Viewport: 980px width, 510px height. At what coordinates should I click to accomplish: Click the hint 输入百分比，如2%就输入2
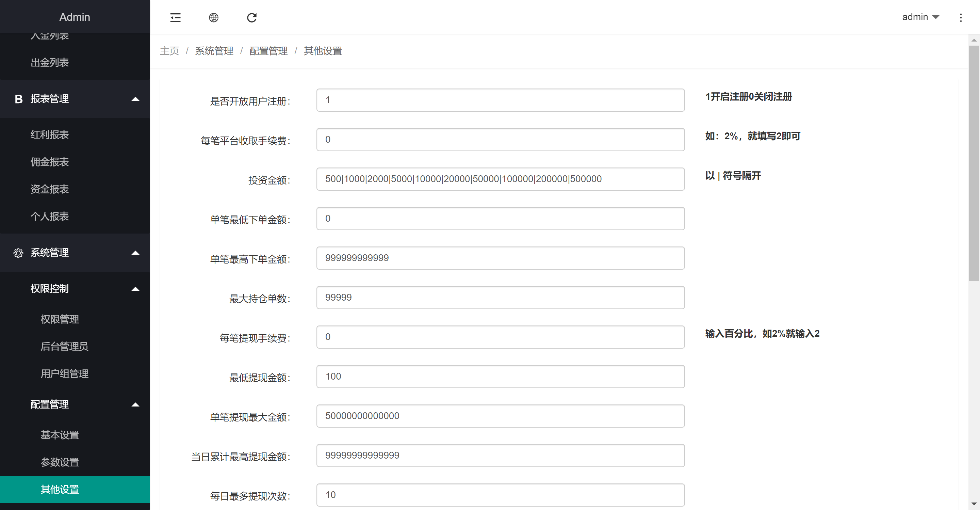click(762, 333)
